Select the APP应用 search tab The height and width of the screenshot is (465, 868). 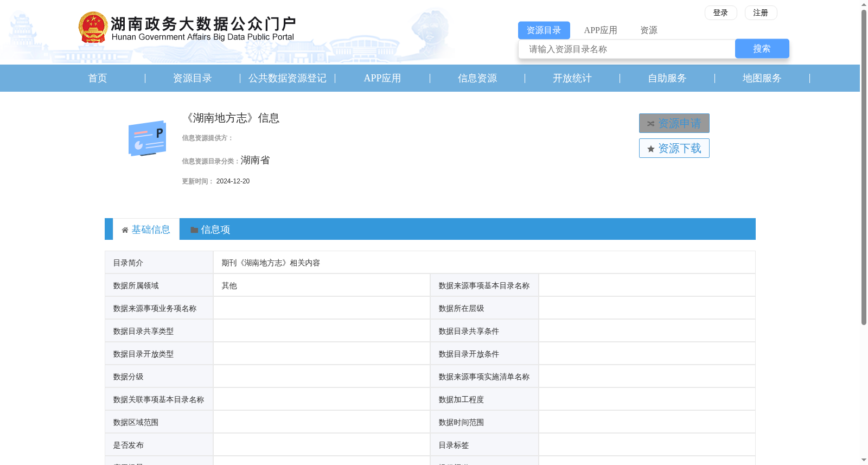tap(601, 30)
